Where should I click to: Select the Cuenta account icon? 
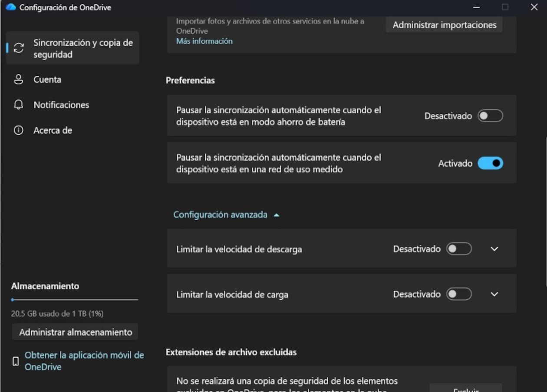(x=18, y=79)
